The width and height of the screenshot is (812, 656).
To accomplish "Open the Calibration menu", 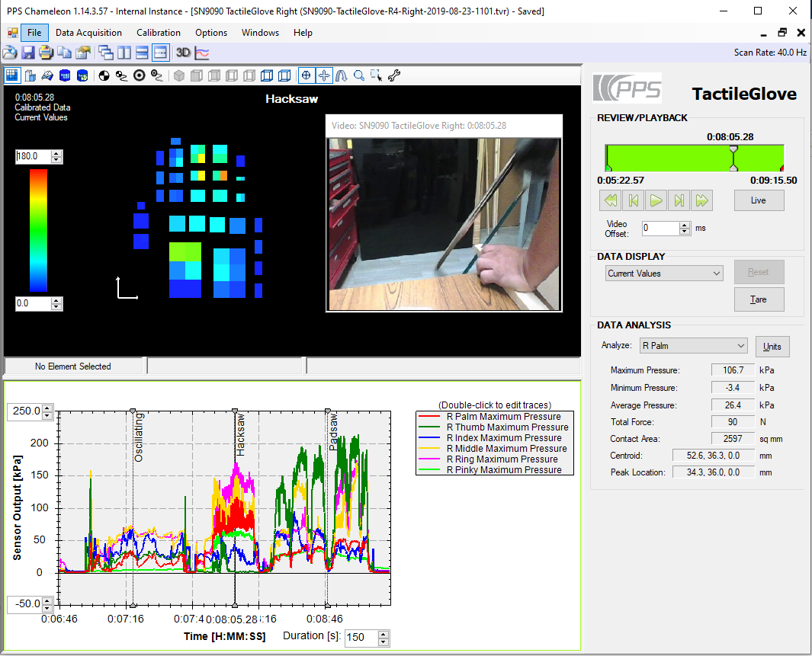I will click(x=158, y=33).
